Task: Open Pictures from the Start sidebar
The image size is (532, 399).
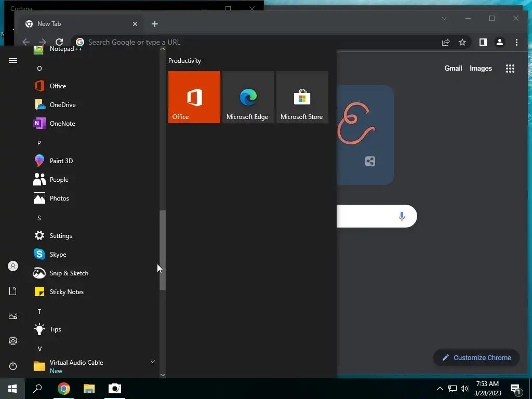Action: (13, 316)
